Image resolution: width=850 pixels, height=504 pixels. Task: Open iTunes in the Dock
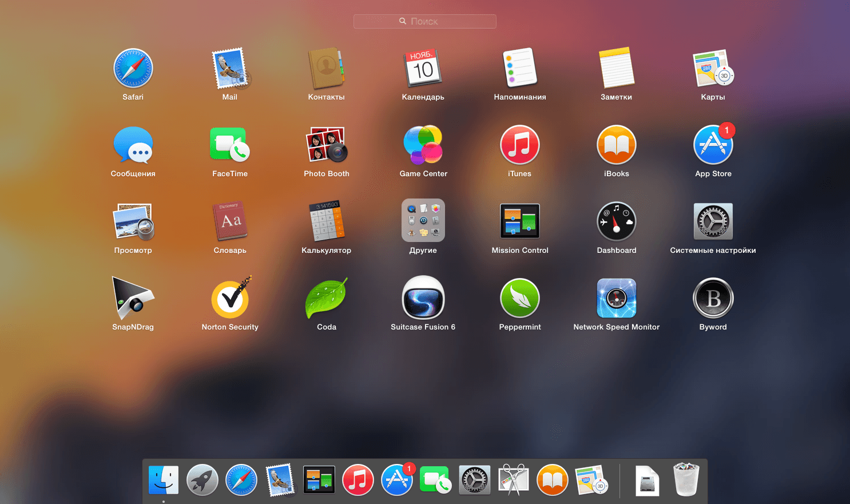358,479
